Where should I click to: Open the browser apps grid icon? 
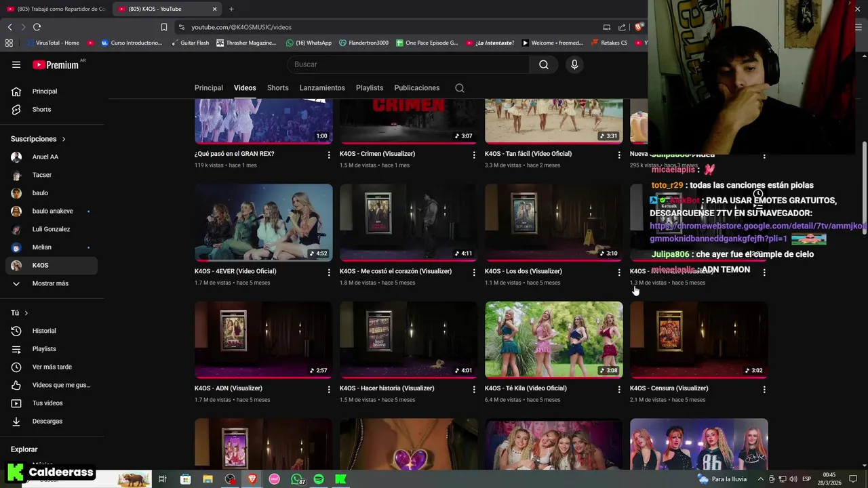9,43
